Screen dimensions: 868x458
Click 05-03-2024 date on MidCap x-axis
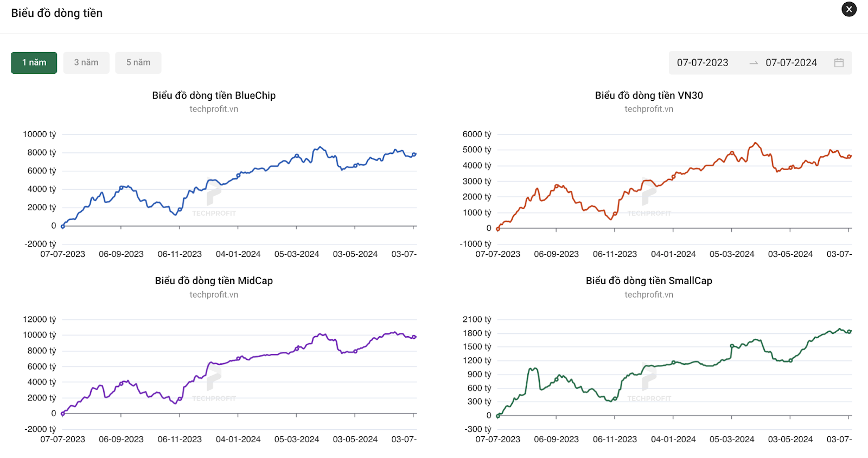point(297,440)
